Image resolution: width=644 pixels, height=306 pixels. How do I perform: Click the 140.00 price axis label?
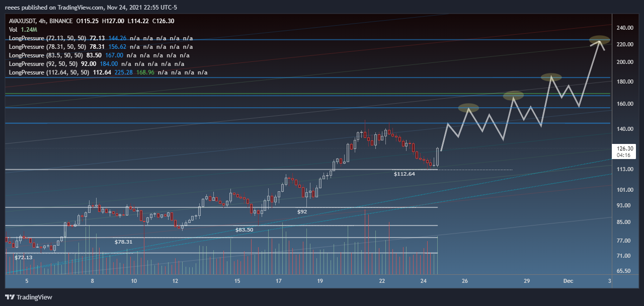pos(624,129)
